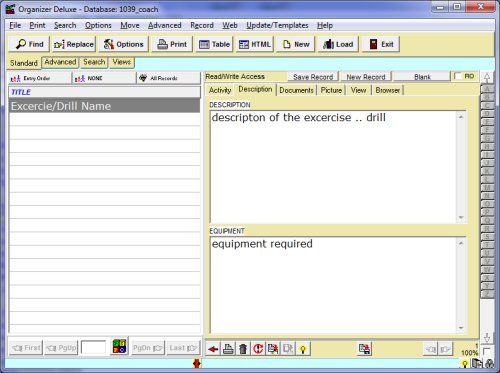Toggle the RO read-only checkbox
500x373 pixels.
pos(458,76)
